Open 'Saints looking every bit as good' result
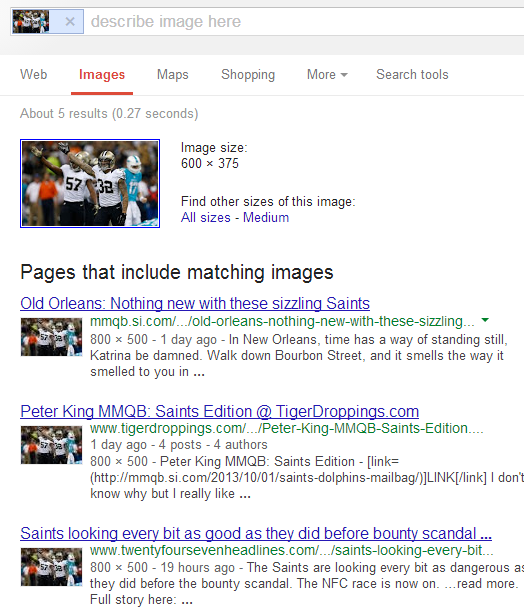This screenshot has height=610, width=524. (x=256, y=533)
